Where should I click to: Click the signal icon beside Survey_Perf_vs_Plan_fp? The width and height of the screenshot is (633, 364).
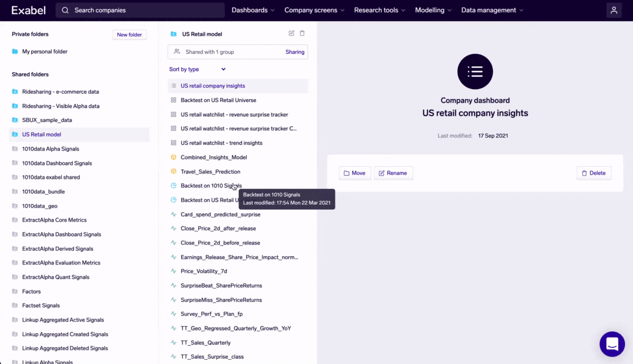173,314
